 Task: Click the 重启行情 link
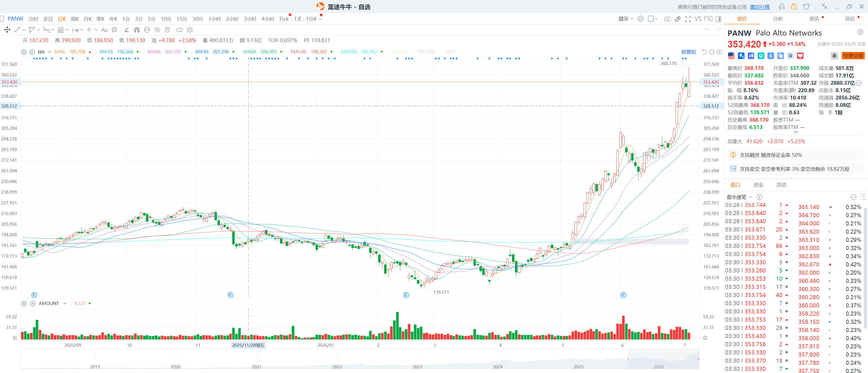[760, 7]
